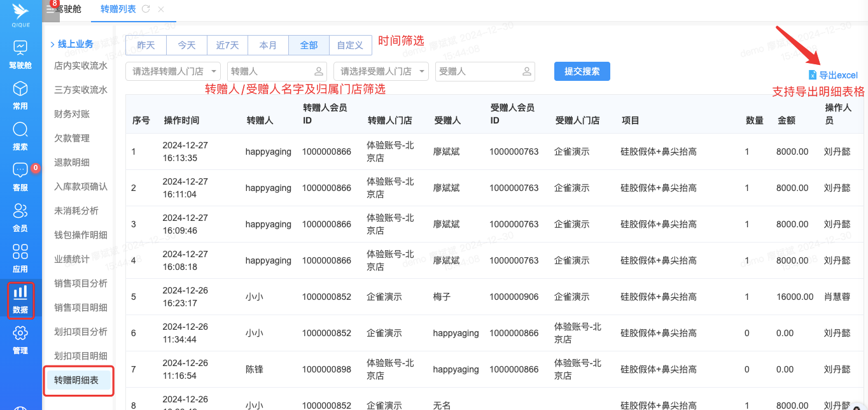Open the 管理 gear icon

click(20, 334)
